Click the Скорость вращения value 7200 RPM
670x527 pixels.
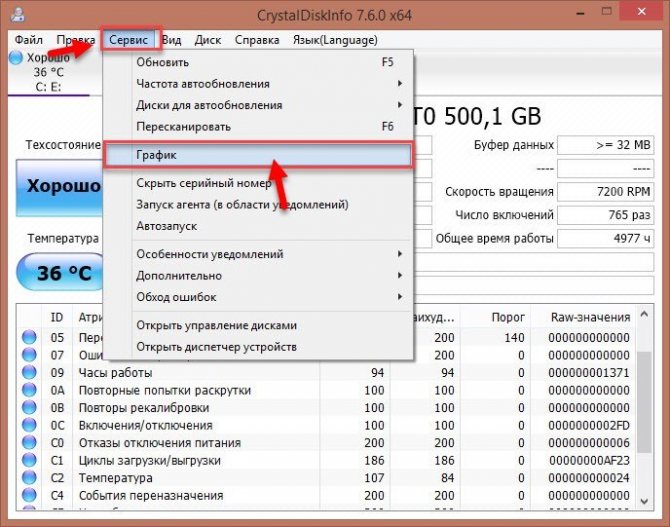[605, 192]
